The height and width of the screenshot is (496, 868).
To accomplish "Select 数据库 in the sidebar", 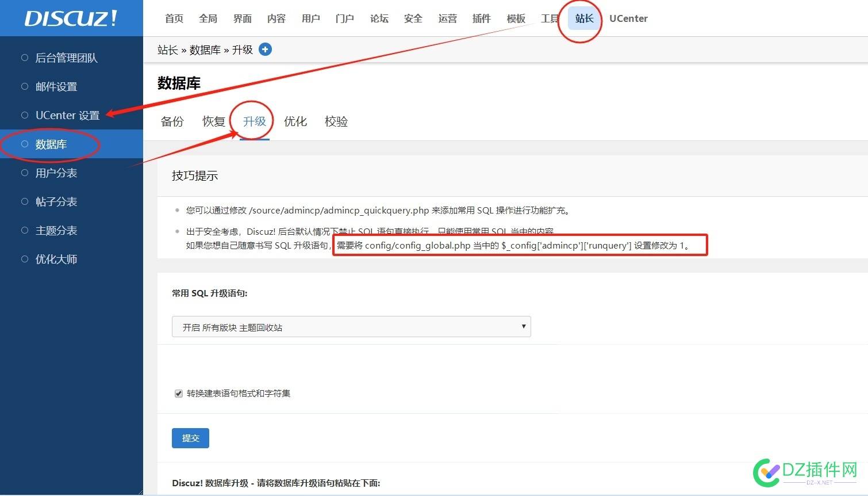I will coord(71,144).
